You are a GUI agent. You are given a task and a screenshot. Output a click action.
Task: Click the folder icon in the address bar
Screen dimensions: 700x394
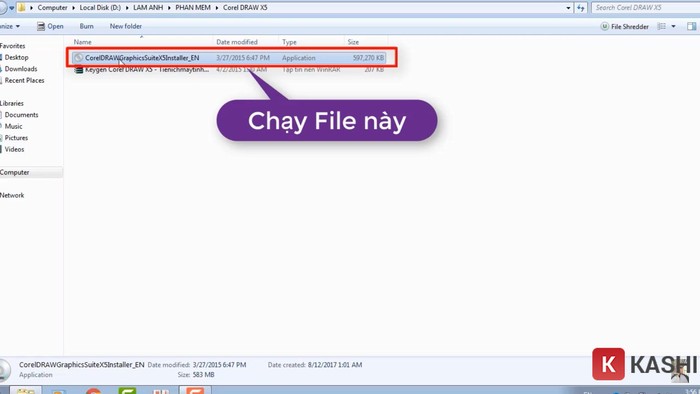point(21,8)
